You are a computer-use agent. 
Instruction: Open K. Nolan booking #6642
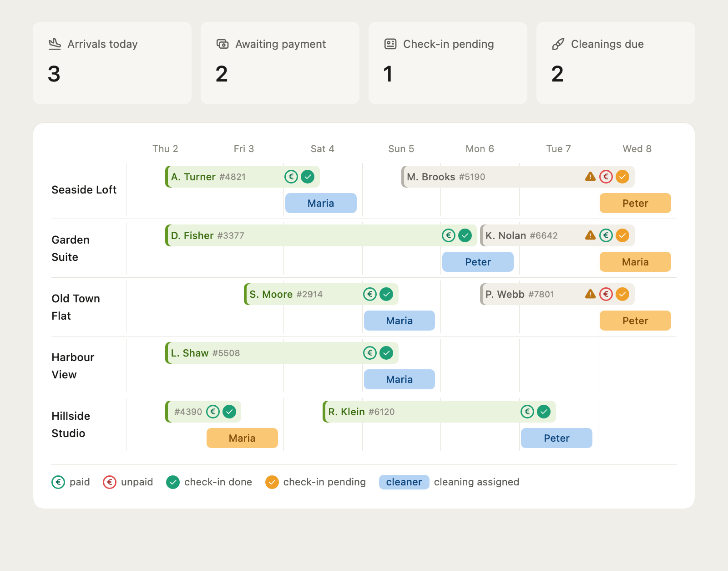(x=557, y=235)
